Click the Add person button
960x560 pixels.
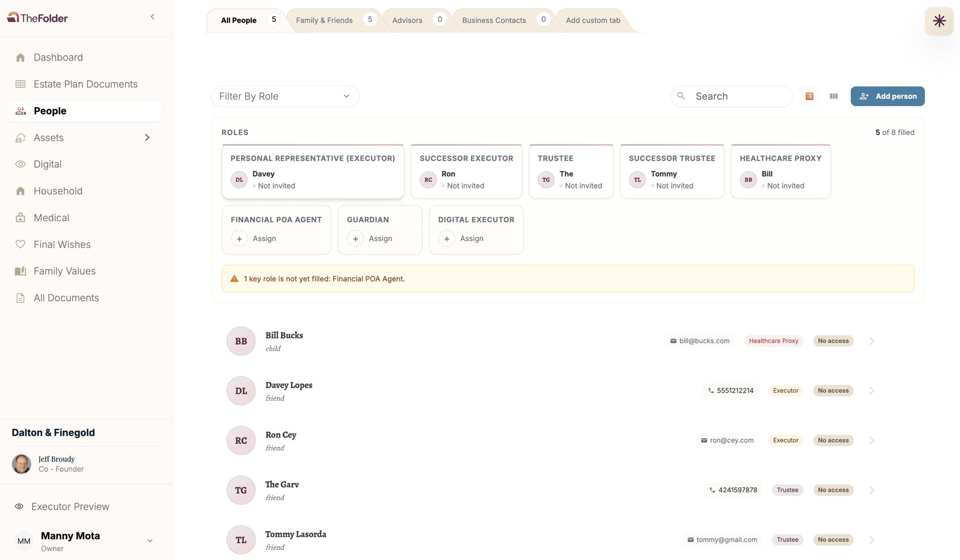pos(888,97)
